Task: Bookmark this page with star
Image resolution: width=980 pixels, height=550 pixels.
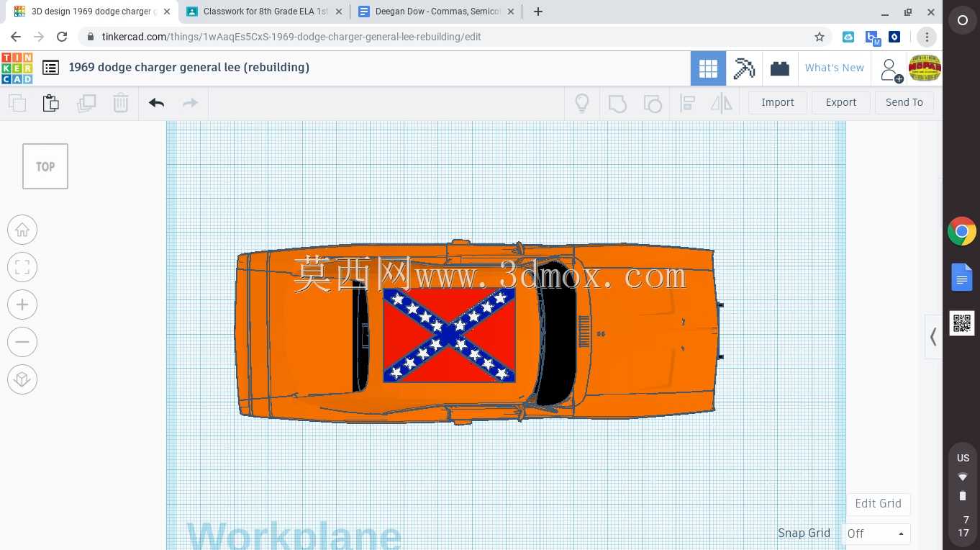Action: coord(820,37)
